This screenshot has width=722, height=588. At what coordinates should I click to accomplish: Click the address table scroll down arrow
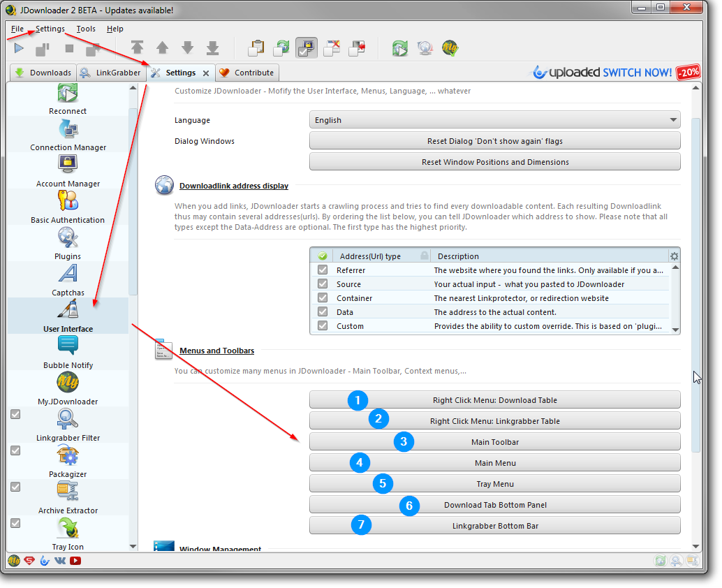pyautogui.click(x=675, y=330)
